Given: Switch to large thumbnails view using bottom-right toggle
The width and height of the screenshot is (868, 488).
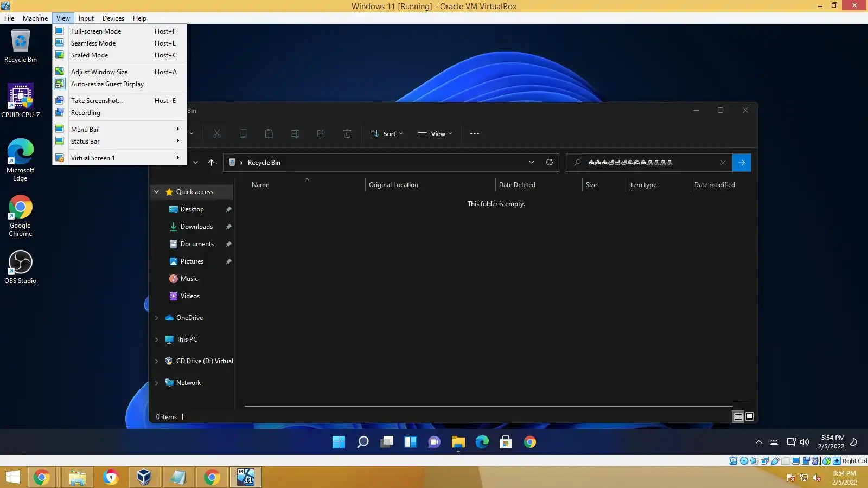Looking at the screenshot, I should 750,417.
